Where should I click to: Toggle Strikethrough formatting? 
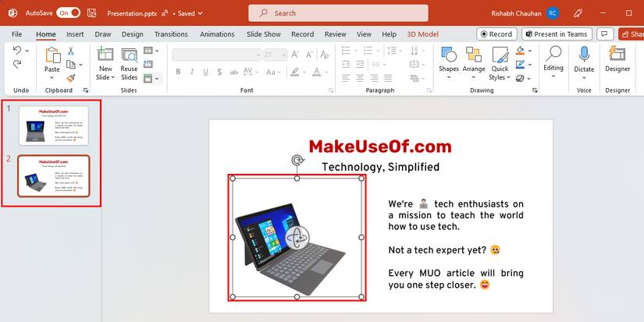point(233,73)
